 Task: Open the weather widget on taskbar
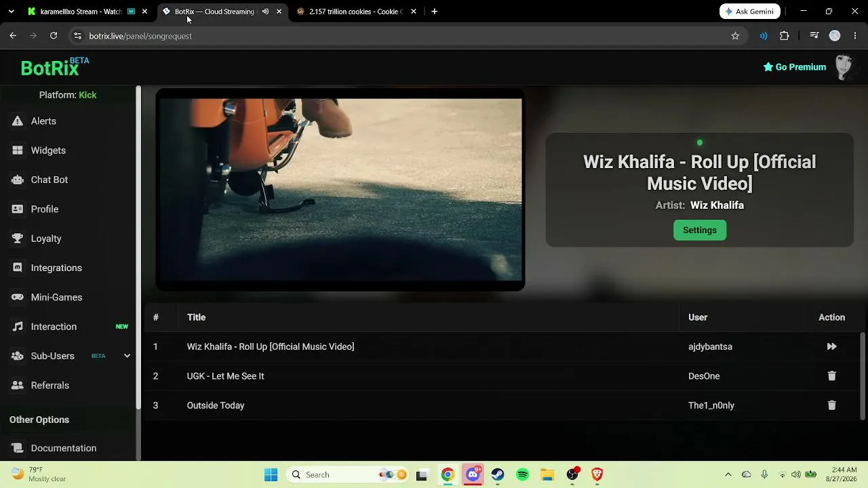(x=39, y=475)
